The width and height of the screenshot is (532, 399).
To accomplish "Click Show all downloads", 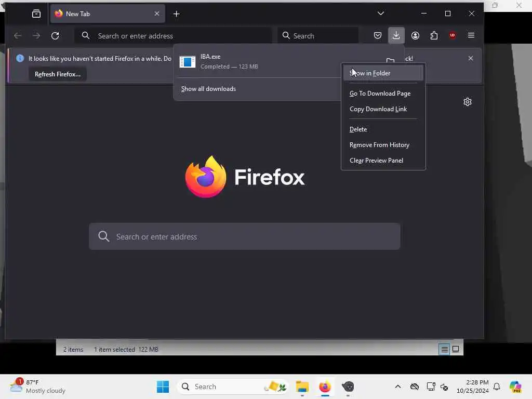I will coord(208,89).
